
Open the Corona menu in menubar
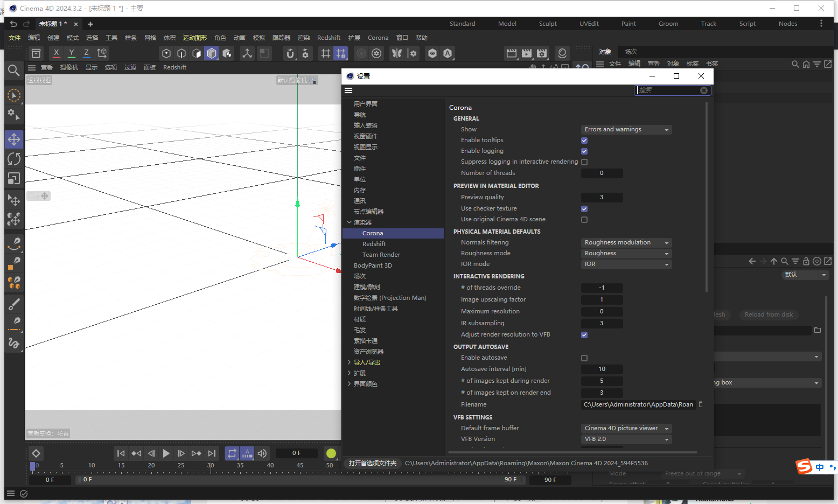(378, 38)
